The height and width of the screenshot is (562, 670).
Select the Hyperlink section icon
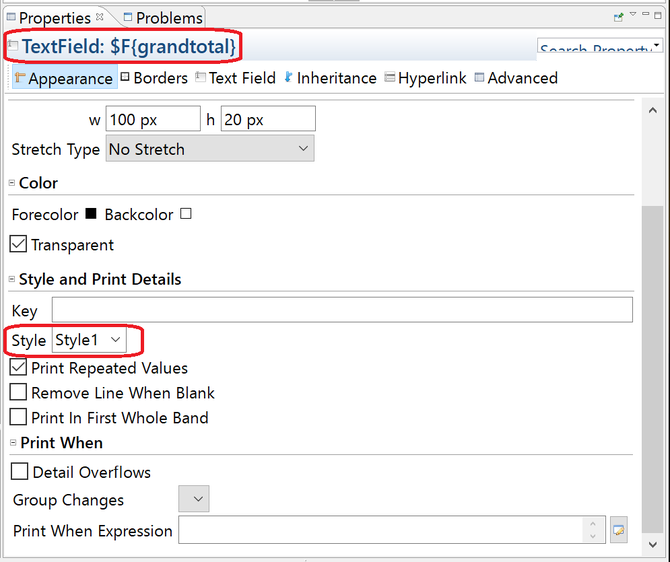coord(389,77)
